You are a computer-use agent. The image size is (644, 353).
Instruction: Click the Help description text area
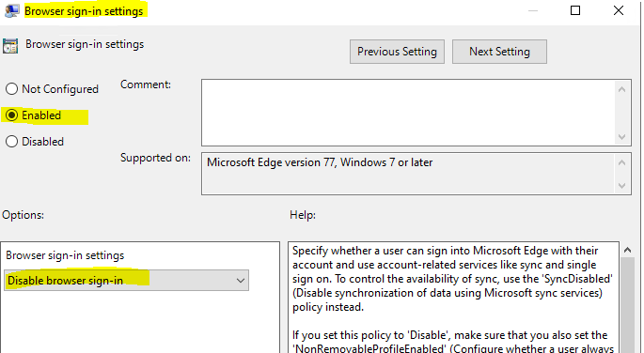pos(453,298)
